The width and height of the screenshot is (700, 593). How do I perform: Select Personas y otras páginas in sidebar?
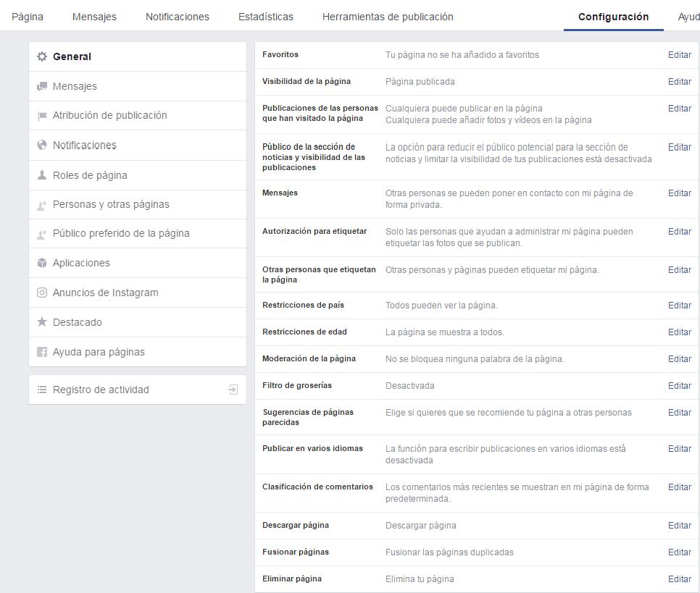coord(111,205)
